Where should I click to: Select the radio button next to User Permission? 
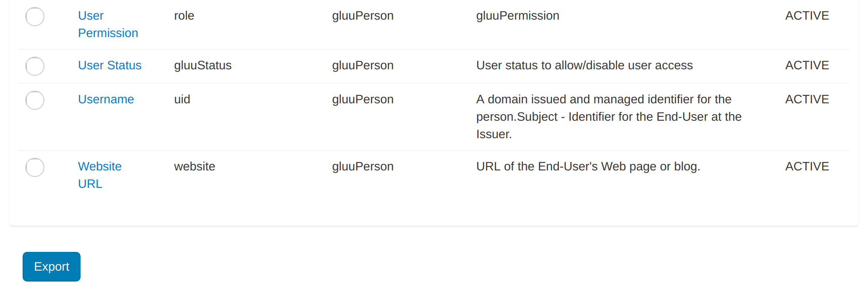click(35, 16)
